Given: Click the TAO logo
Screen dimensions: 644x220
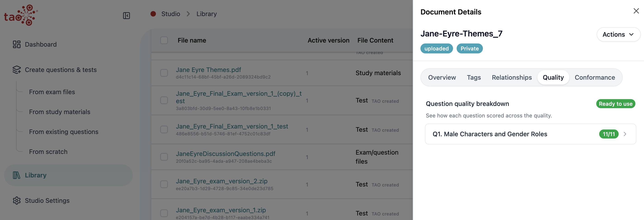Looking at the screenshot, I should (x=21, y=15).
